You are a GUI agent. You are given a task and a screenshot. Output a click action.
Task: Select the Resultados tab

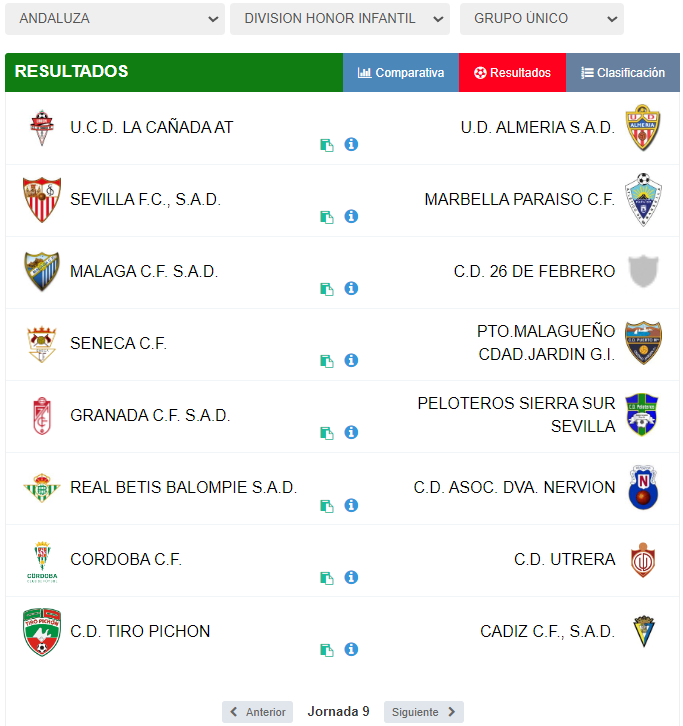click(512, 73)
